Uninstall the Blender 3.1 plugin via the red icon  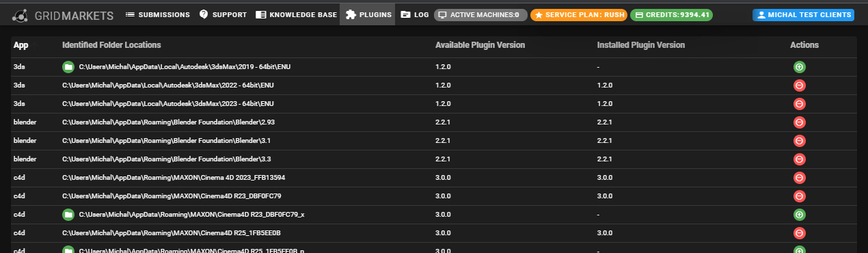pos(800,141)
